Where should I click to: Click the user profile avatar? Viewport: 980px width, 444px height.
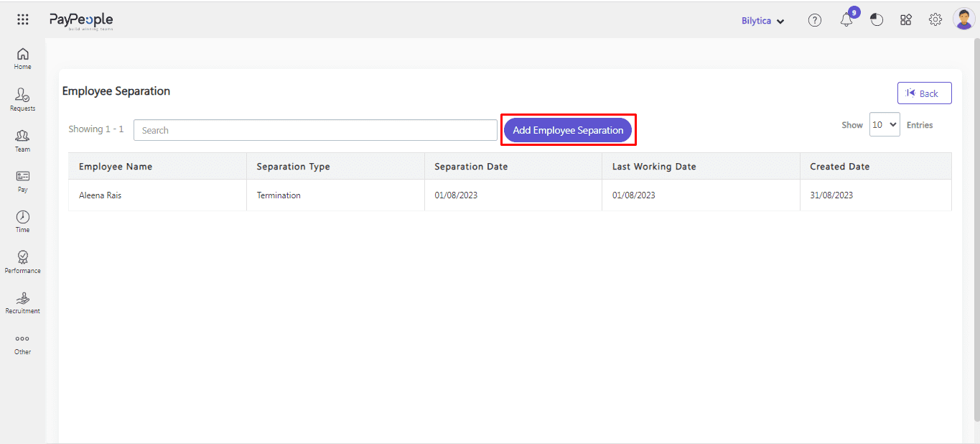pyautogui.click(x=963, y=19)
